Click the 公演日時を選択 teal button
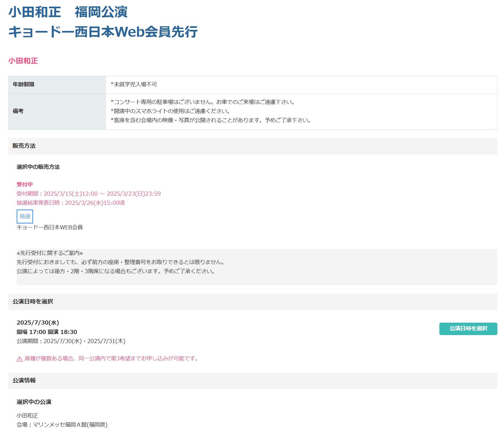504x435 pixels. [x=468, y=329]
